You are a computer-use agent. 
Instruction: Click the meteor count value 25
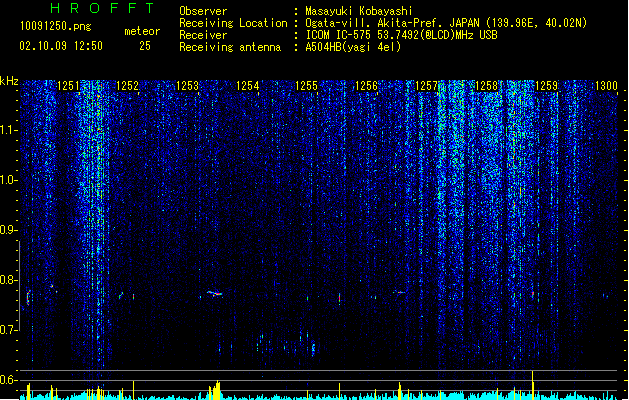pyautogui.click(x=145, y=46)
